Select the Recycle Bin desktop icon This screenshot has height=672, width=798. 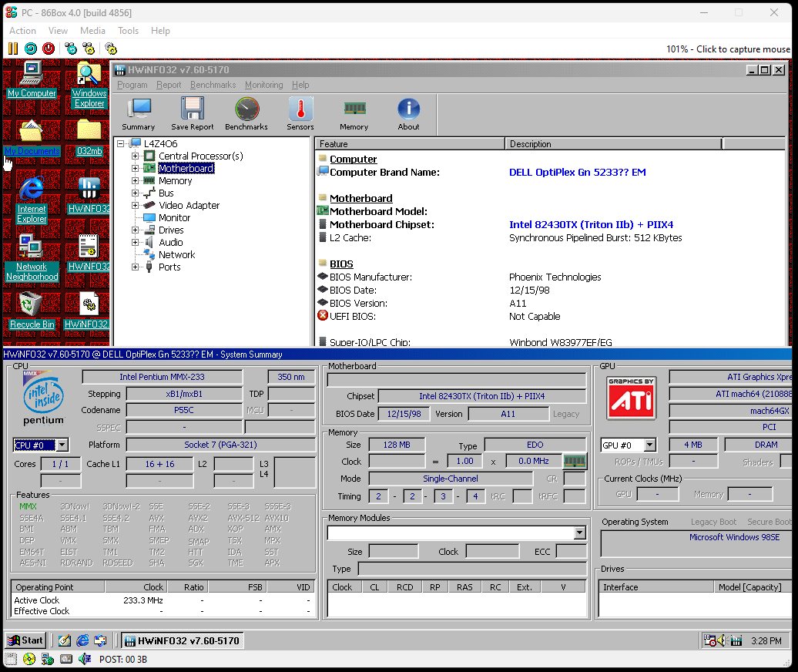tap(32, 311)
